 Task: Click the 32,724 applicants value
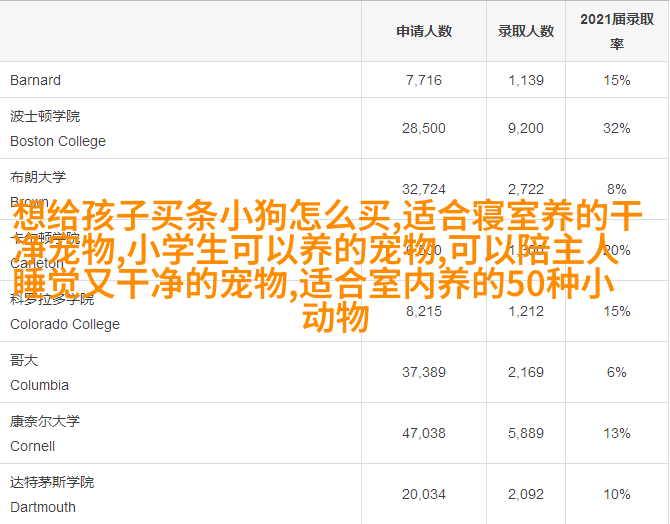click(424, 189)
